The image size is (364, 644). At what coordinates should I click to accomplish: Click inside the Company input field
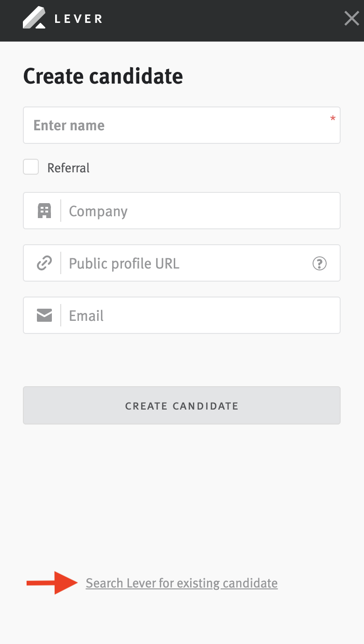pos(187,211)
